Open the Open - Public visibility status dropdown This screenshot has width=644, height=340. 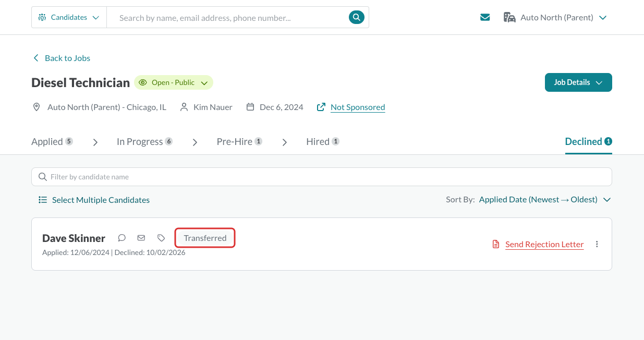174,82
